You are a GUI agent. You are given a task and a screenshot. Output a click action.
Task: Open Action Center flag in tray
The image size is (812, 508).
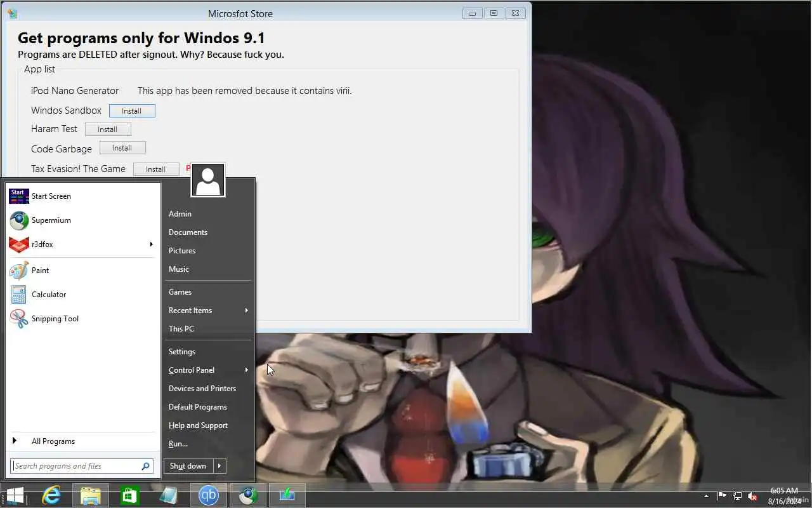pos(722,496)
